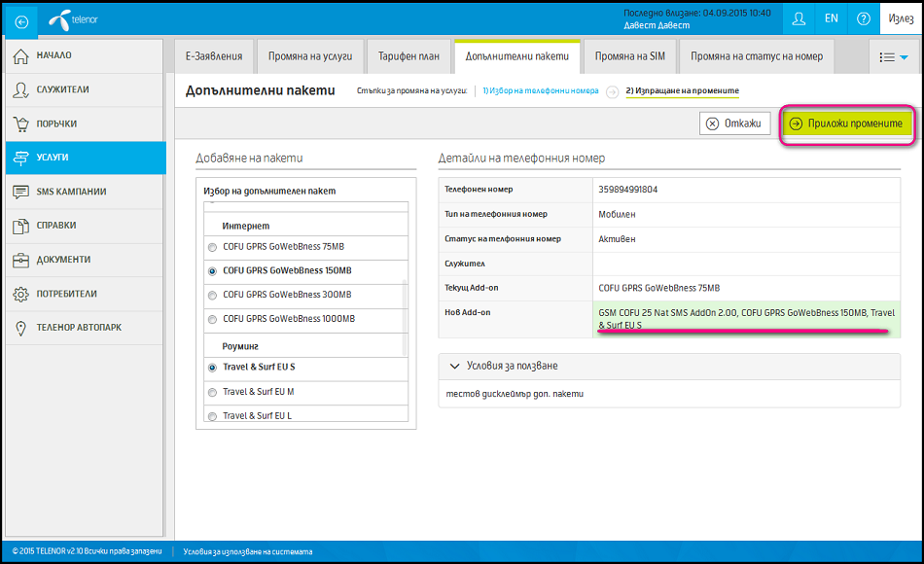Click step 2 Изпращане на промените
Viewport: 924px width, 564px height.
(683, 90)
